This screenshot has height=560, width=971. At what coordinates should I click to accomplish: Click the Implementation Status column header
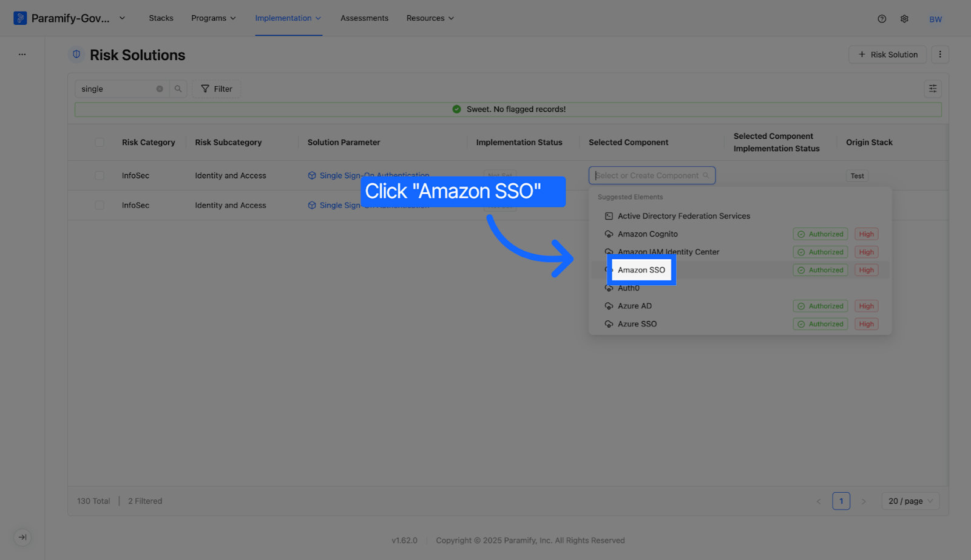point(519,143)
